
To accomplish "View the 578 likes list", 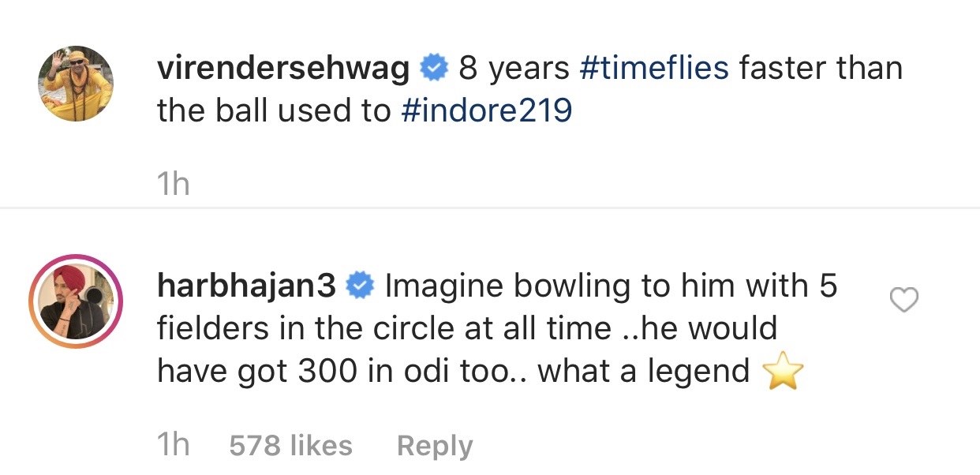I will coord(290,446).
